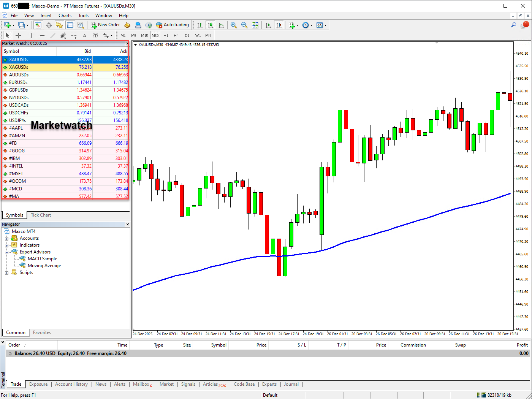Image resolution: width=532 pixels, height=399 pixels.
Task: Zoom in on the chart
Action: coord(234,25)
